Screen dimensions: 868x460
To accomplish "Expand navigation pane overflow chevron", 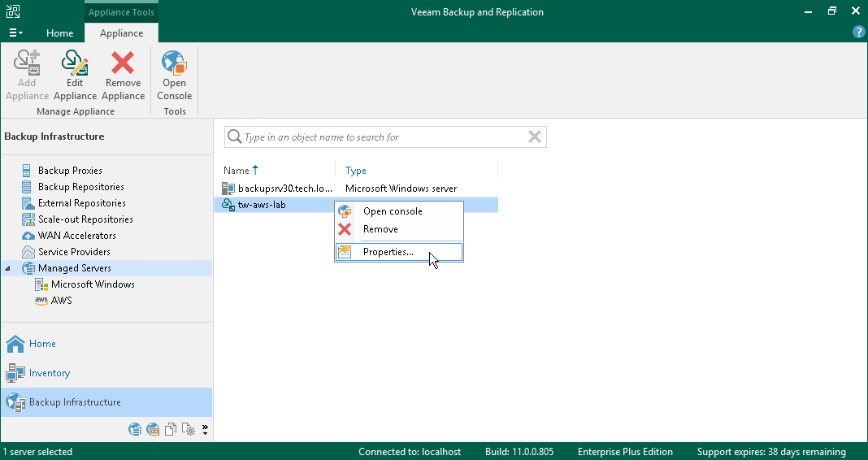I will click(x=205, y=429).
